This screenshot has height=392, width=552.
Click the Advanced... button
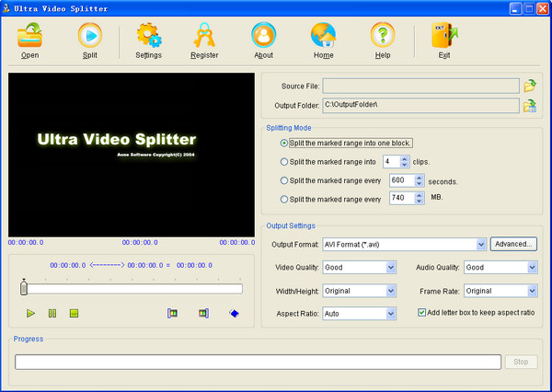coord(513,245)
